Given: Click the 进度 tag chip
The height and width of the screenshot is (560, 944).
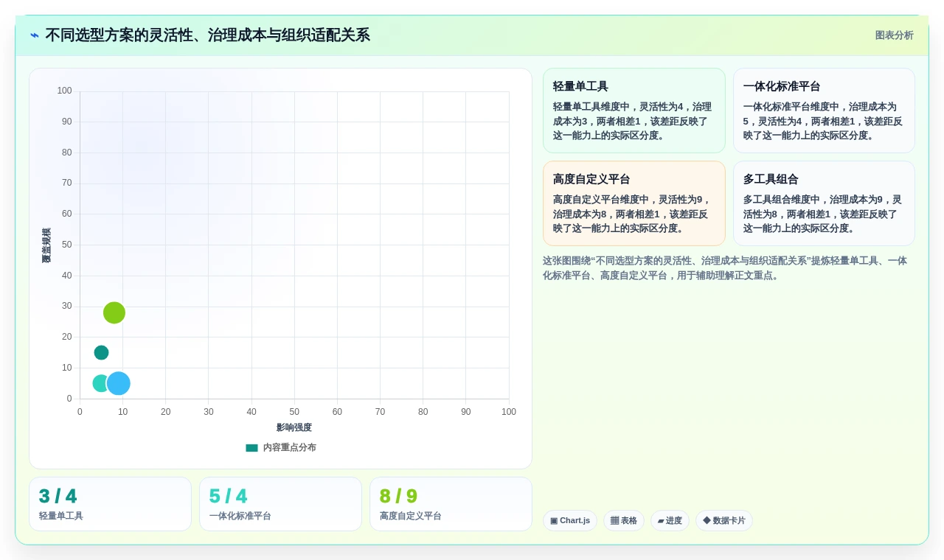Looking at the screenshot, I should (670, 520).
